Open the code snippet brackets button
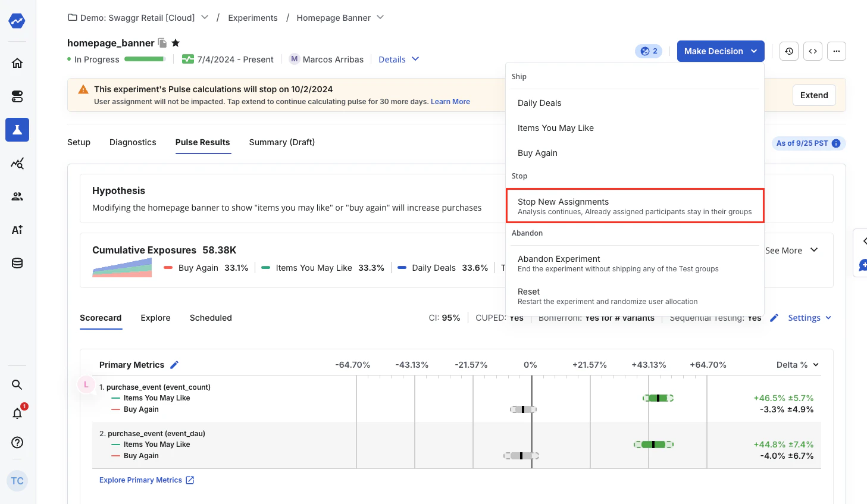867x504 pixels. pyautogui.click(x=813, y=51)
